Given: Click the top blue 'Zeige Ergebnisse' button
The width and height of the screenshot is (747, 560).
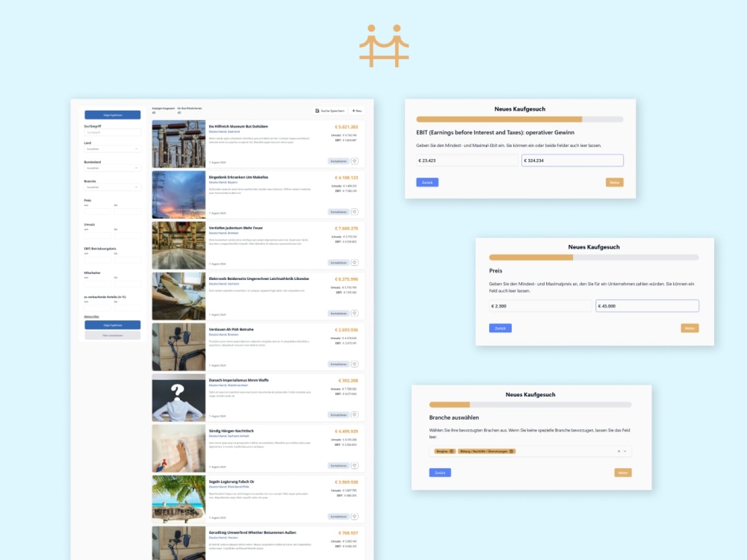Looking at the screenshot, I should coord(113,115).
